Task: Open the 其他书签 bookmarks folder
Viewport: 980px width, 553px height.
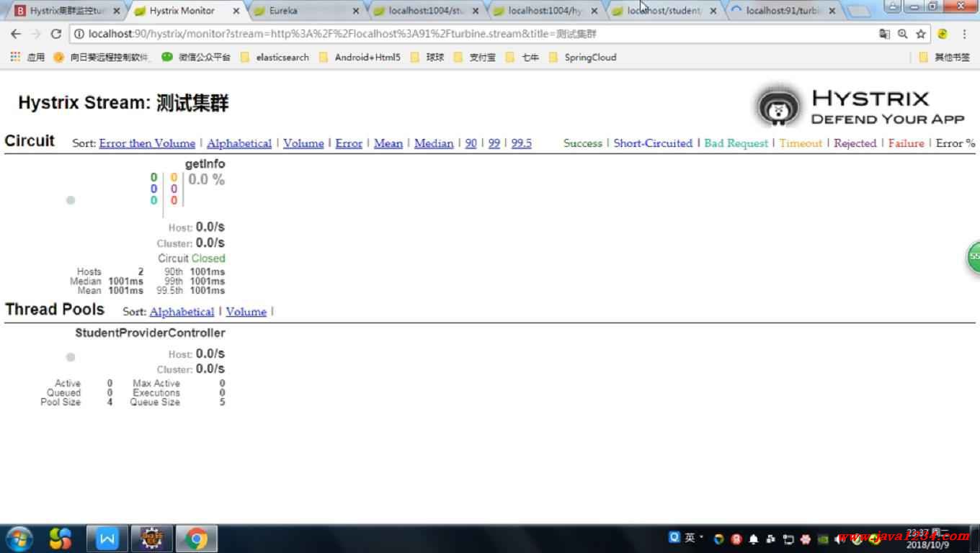Action: pyautogui.click(x=945, y=57)
